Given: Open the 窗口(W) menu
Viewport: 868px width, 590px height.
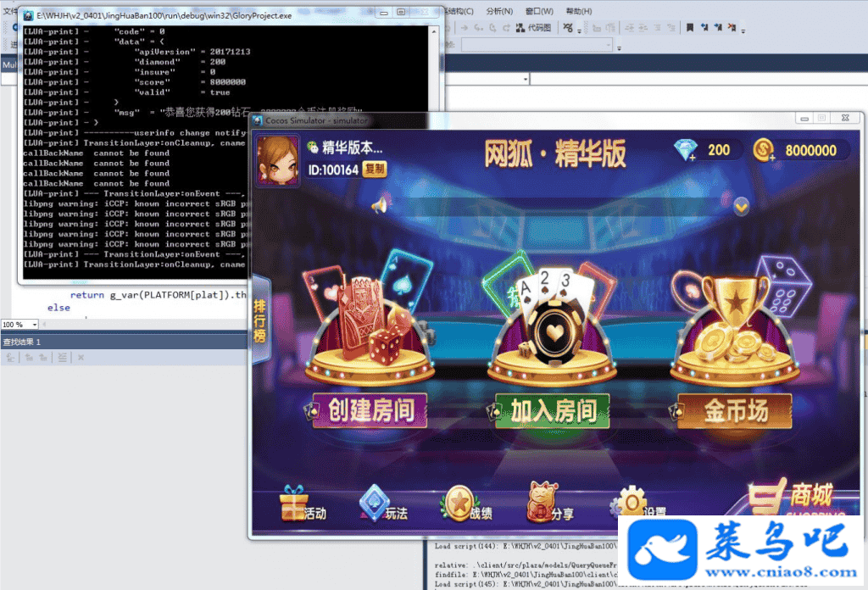Looking at the screenshot, I should pyautogui.click(x=539, y=11).
